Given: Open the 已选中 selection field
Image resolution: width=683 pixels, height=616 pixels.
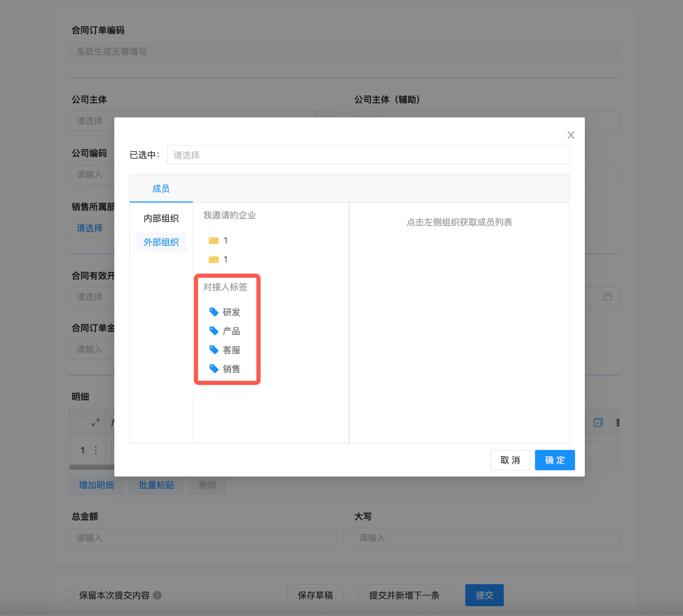Looking at the screenshot, I should click(368, 155).
